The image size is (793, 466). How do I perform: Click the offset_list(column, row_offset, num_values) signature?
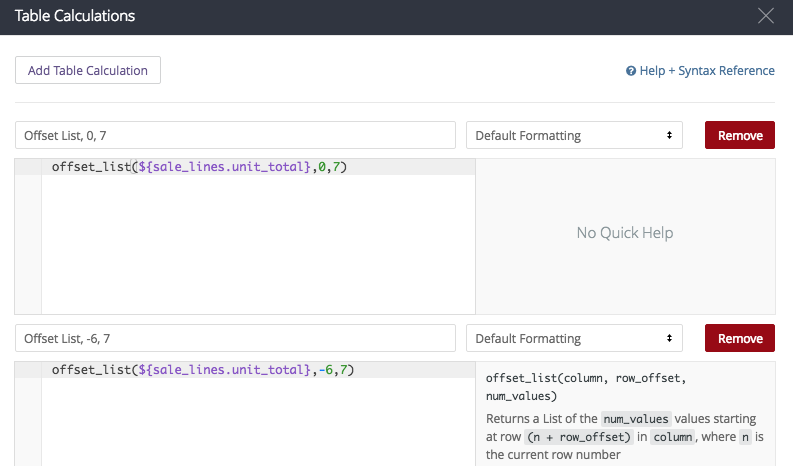click(586, 387)
